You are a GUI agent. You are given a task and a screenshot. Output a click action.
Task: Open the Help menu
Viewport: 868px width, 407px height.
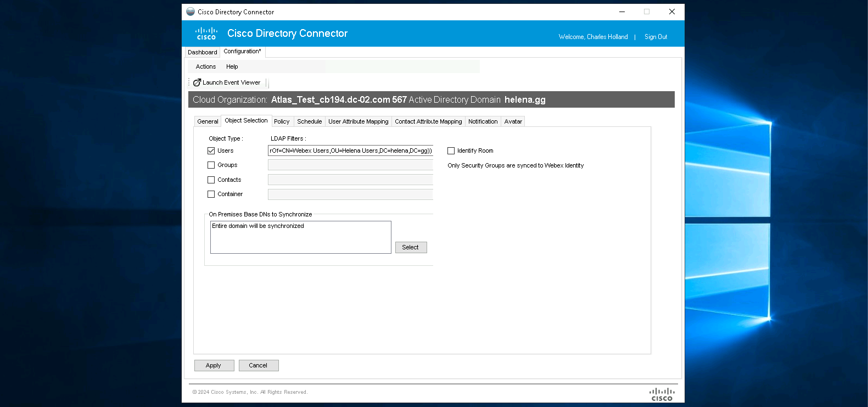click(232, 66)
